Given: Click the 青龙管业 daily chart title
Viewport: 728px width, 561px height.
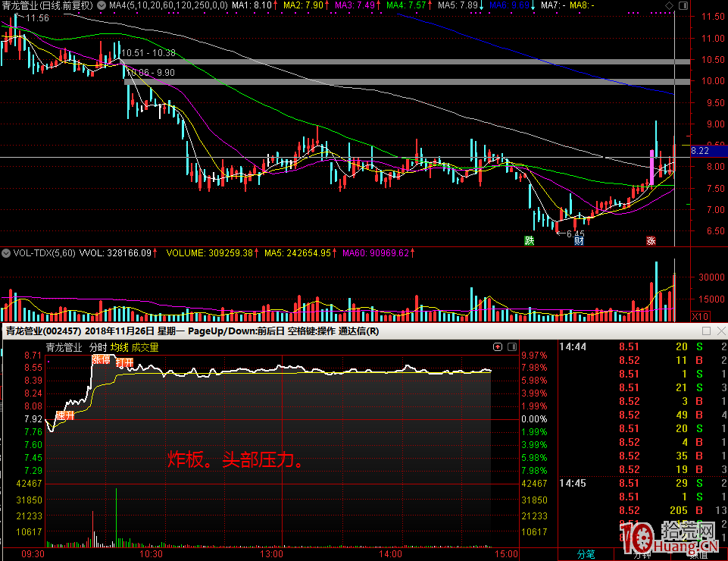Looking at the screenshot, I should pos(21,5).
